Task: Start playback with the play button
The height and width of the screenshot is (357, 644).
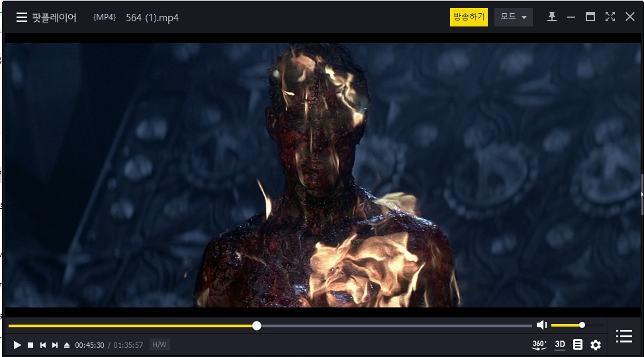Action: [17, 345]
